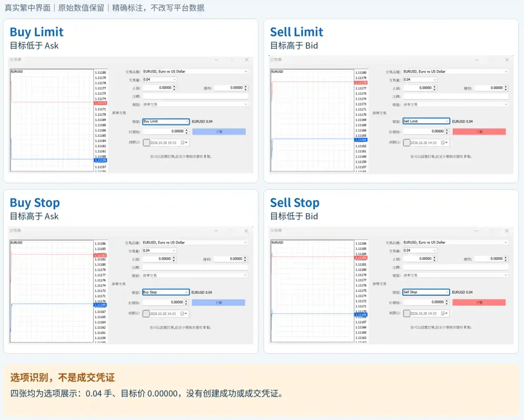Viewport: 524px width, 420px height.
Task: Open the calendar picker in Buy Limit panel
Action: click(x=184, y=143)
